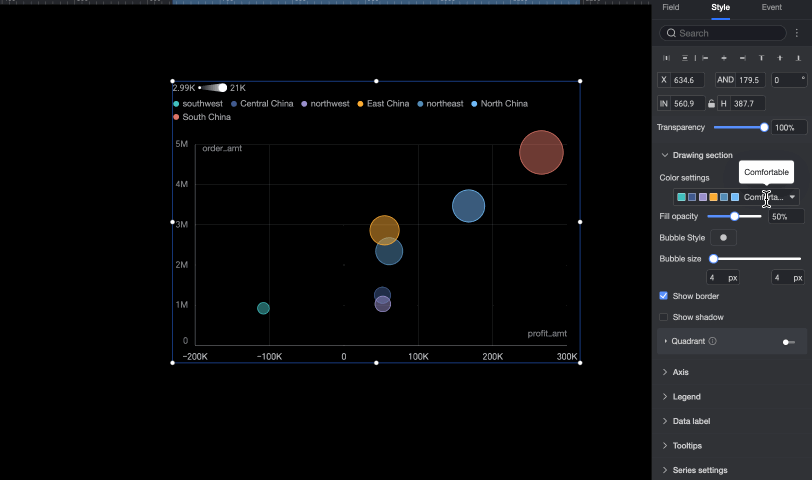Open the Bubble Style shape picker
Screen dimensions: 812x480
[x=723, y=238]
